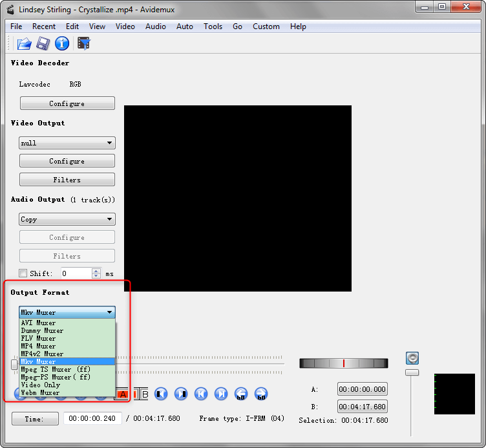Select MP4 Muxer from format list
Image resolution: width=486 pixels, height=448 pixels.
39,346
